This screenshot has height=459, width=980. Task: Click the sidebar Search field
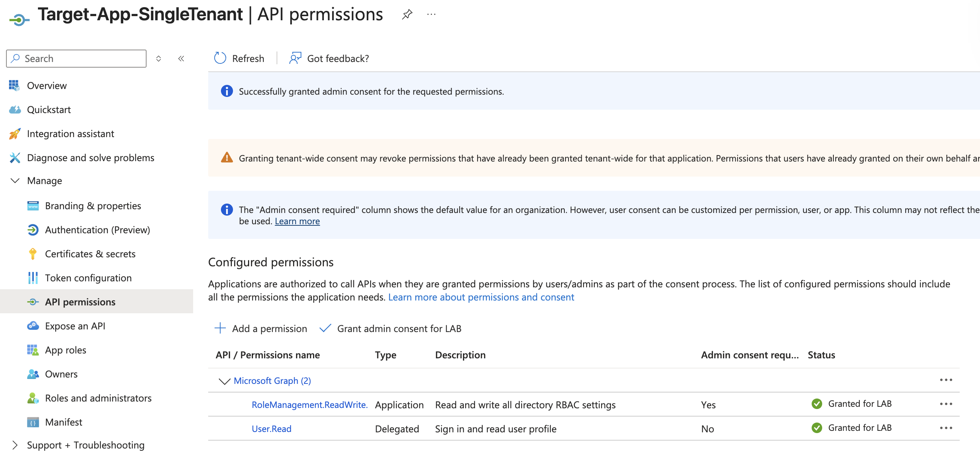coord(76,59)
